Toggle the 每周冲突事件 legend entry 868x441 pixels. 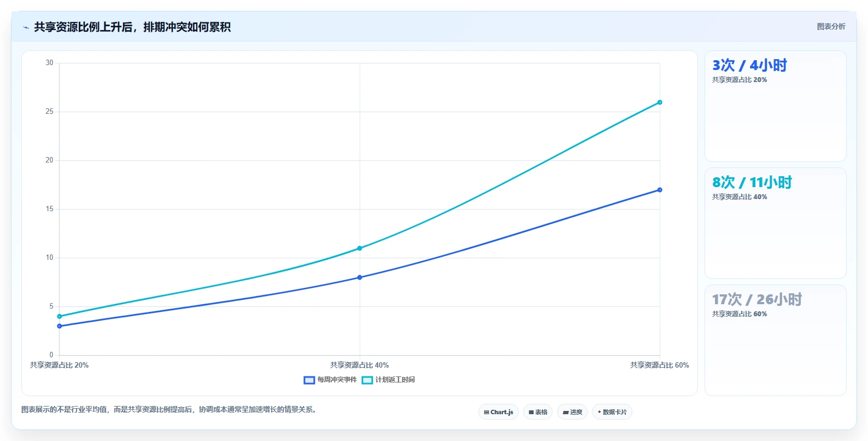coord(330,380)
